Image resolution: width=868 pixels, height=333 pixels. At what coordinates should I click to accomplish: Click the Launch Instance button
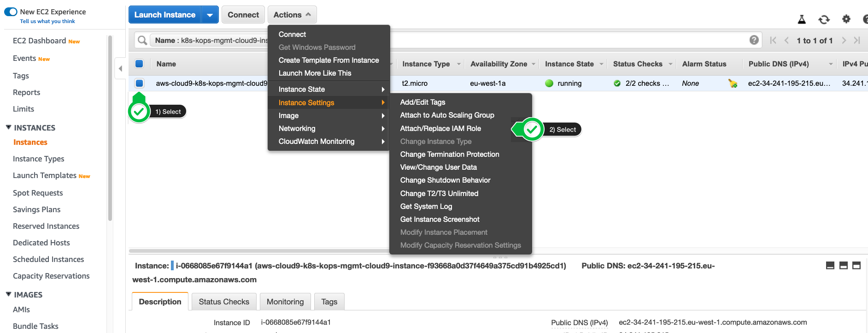click(165, 15)
